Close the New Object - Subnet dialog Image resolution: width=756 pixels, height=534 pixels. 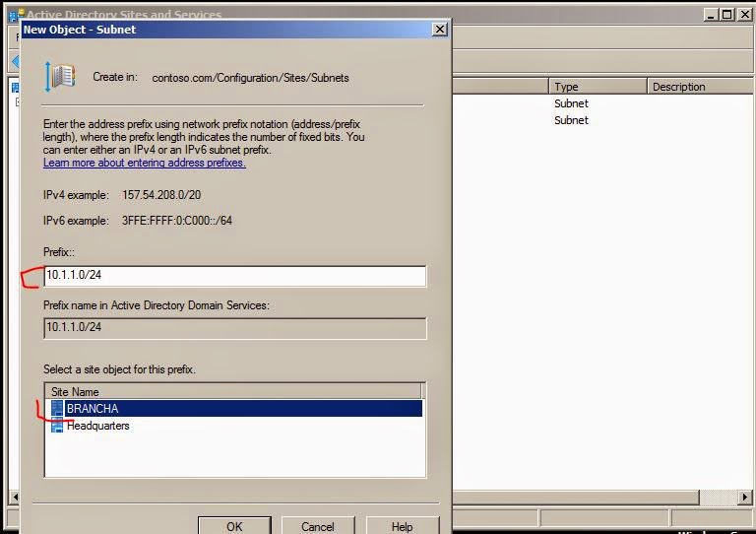[440, 30]
